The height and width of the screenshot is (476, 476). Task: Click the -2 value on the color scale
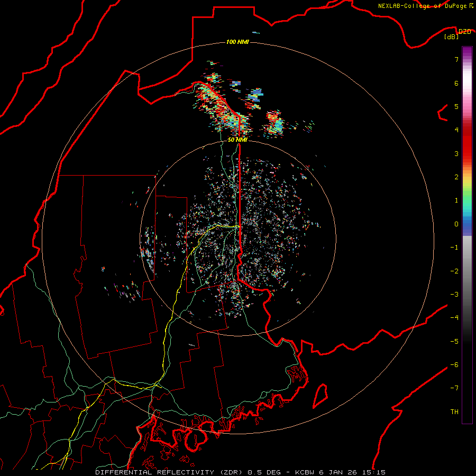click(x=454, y=271)
